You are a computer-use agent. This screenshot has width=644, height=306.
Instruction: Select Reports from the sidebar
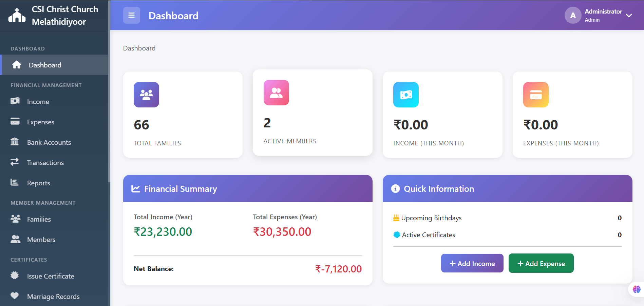(38, 183)
